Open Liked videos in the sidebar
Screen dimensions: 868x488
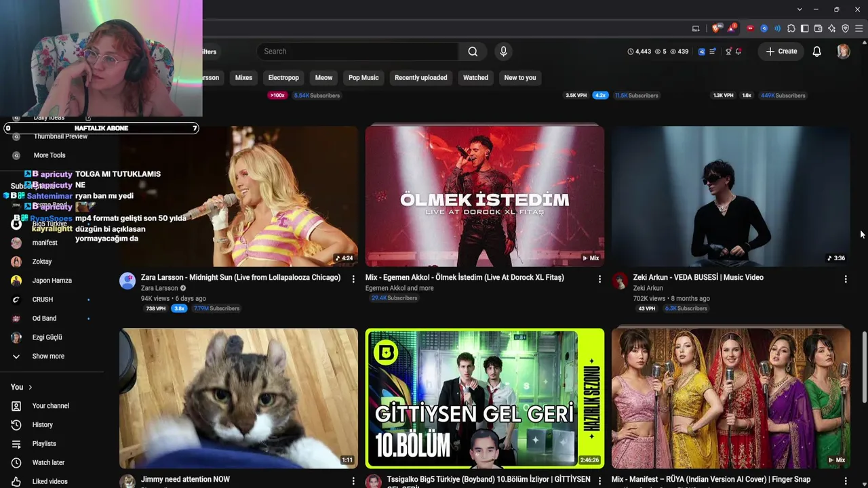coord(48,481)
